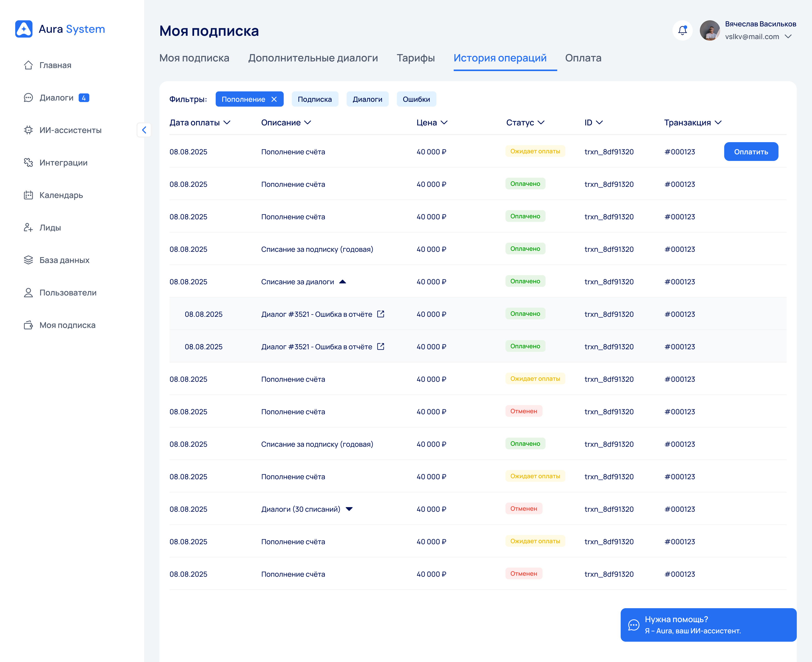
Task: Open the user account dropdown chevron
Action: tap(788, 37)
